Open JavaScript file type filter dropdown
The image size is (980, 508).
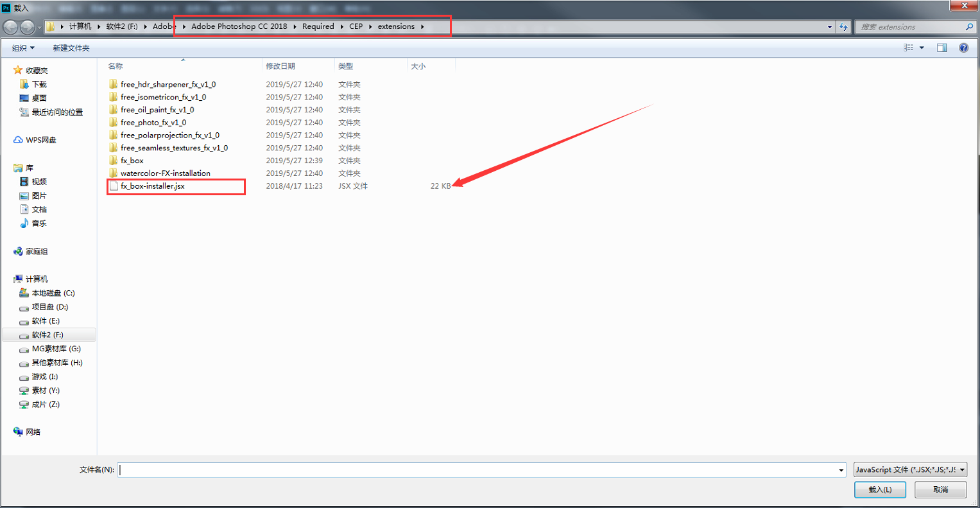tap(910, 469)
